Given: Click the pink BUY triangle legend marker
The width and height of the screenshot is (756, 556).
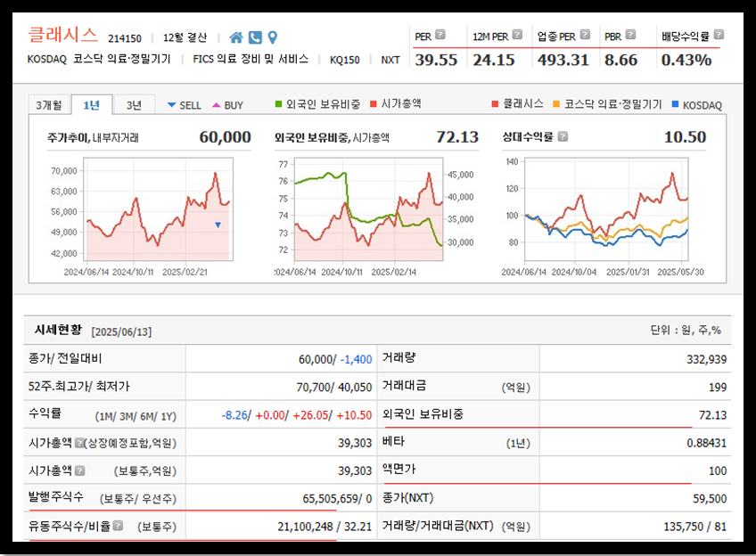Looking at the screenshot, I should click(217, 105).
